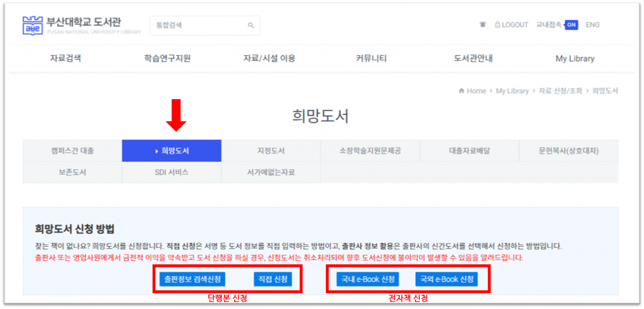Toggle the 교내접속 ON switch
This screenshot has width=644, height=309.
pos(570,25)
